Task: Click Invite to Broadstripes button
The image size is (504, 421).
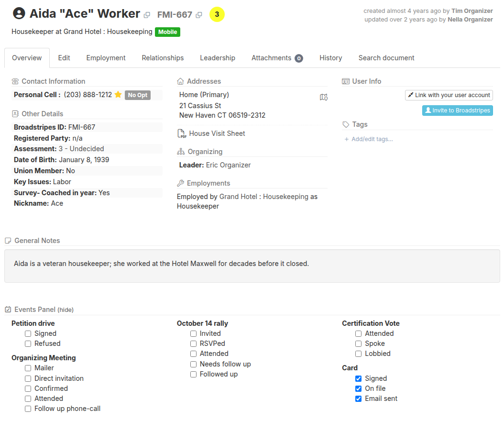Action: tap(458, 111)
